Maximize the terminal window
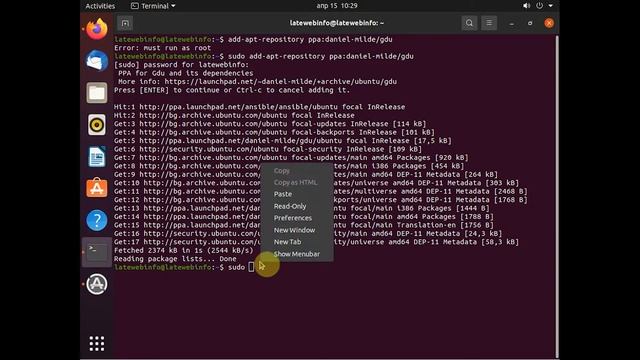This screenshot has width=640, height=360. point(530,23)
